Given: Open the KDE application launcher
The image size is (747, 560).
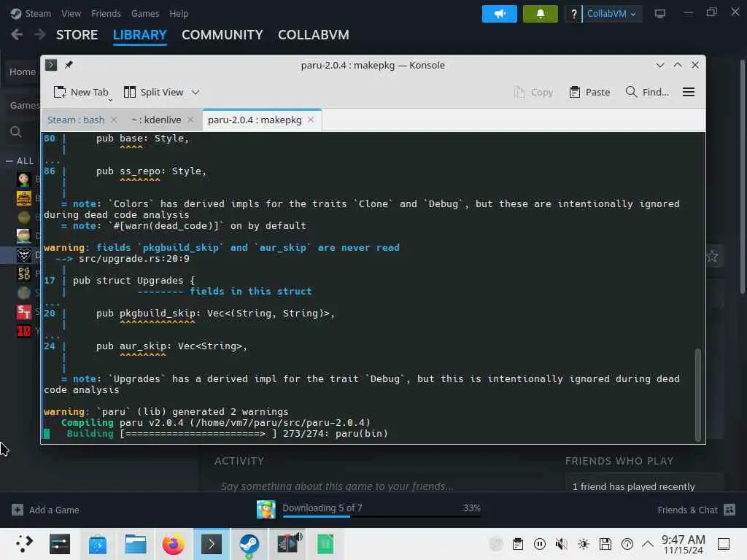Looking at the screenshot, I should pos(23,544).
